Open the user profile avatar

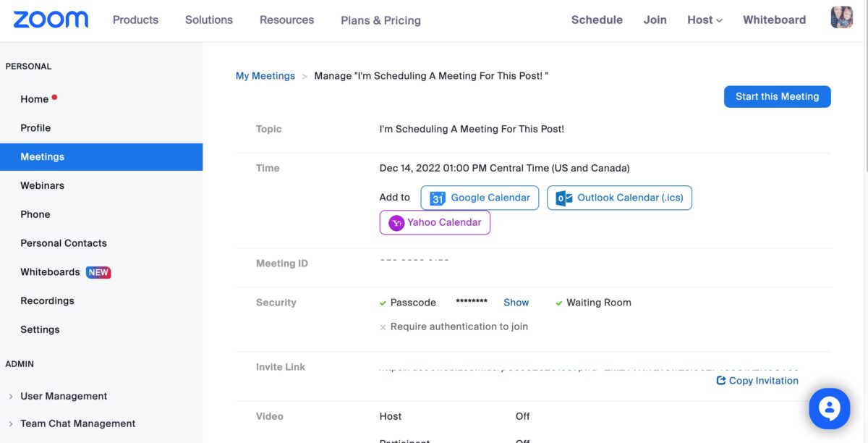[x=841, y=18]
